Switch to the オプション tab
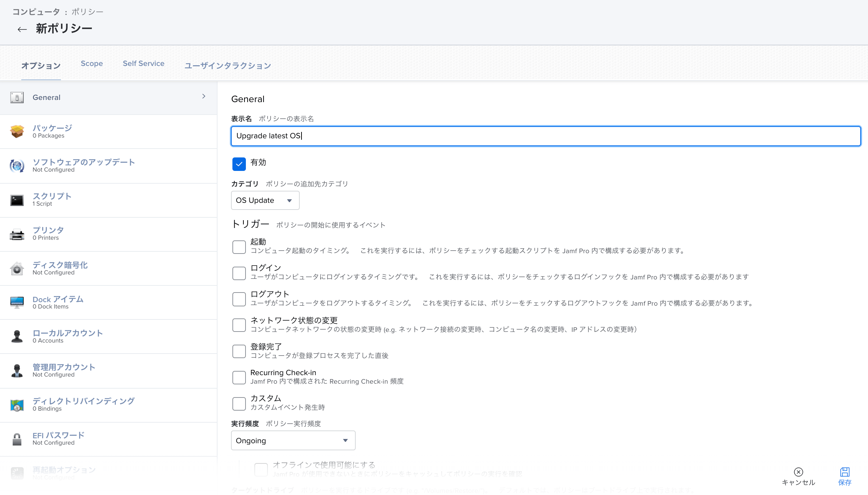 coord(41,66)
